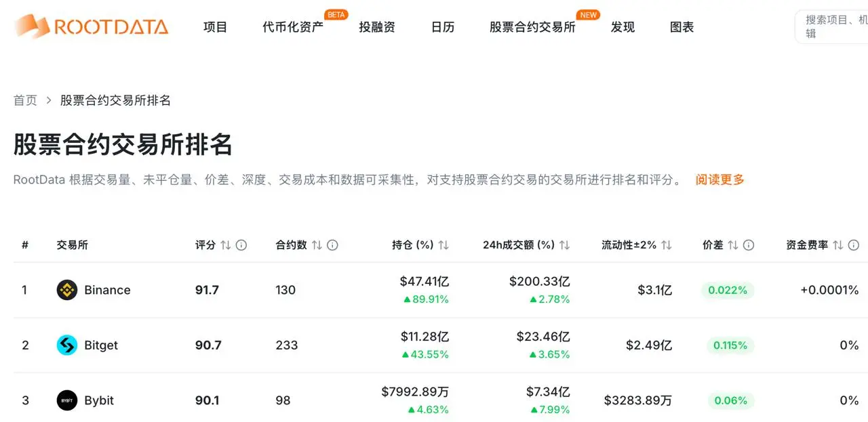The height and width of the screenshot is (422, 868).
Task: Sort table by 24h成交额 (%) arrows
Action: click(564, 245)
